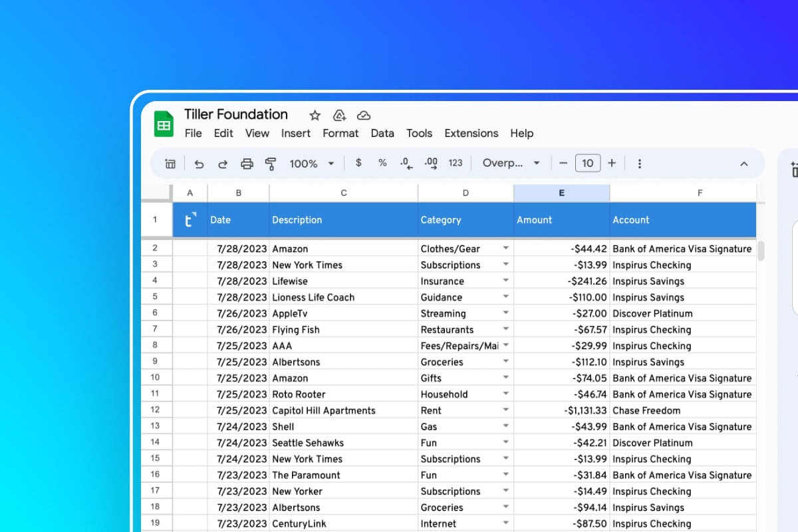798x532 pixels.
Task: Open the File menu
Action: pyautogui.click(x=193, y=133)
